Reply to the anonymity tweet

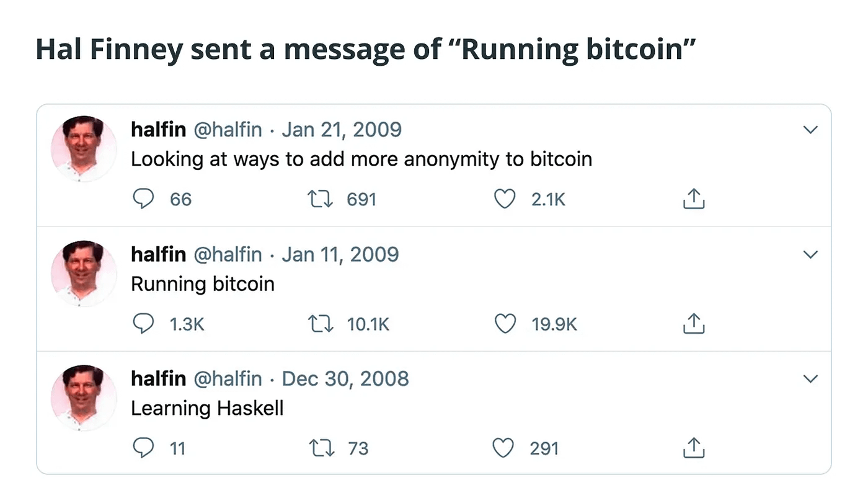[144, 199]
